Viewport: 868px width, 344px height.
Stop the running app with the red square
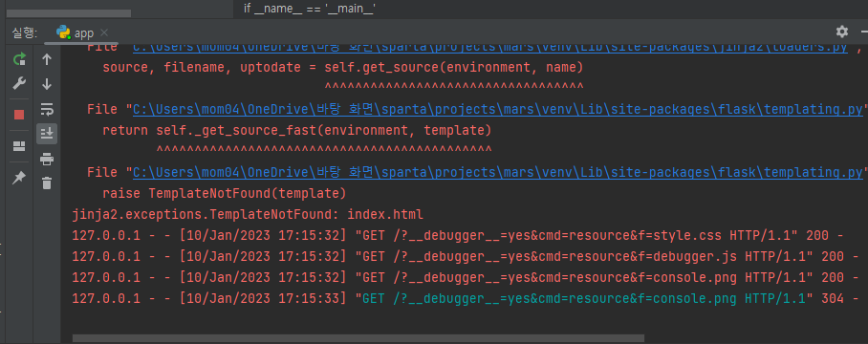click(x=19, y=115)
